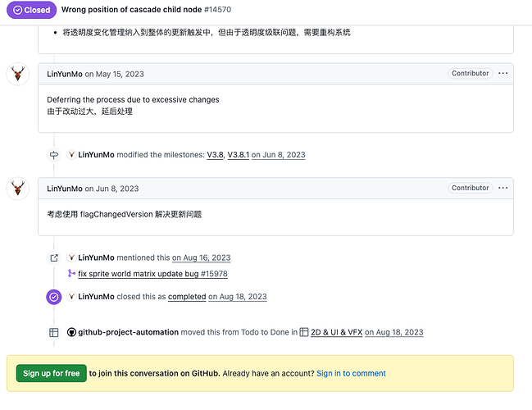Open options menu on Jun 8 comment

click(503, 188)
